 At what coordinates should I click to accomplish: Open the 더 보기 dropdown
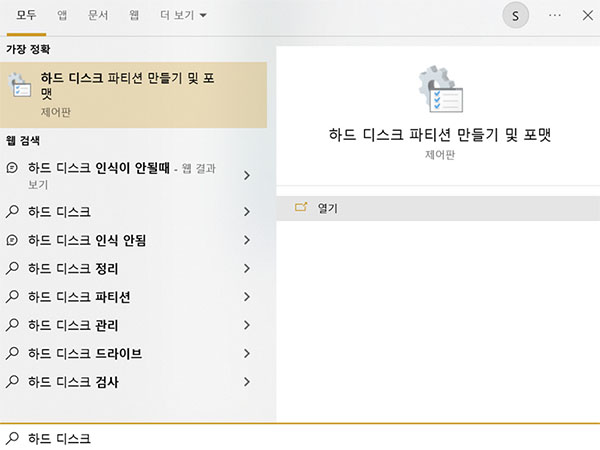pyautogui.click(x=183, y=15)
